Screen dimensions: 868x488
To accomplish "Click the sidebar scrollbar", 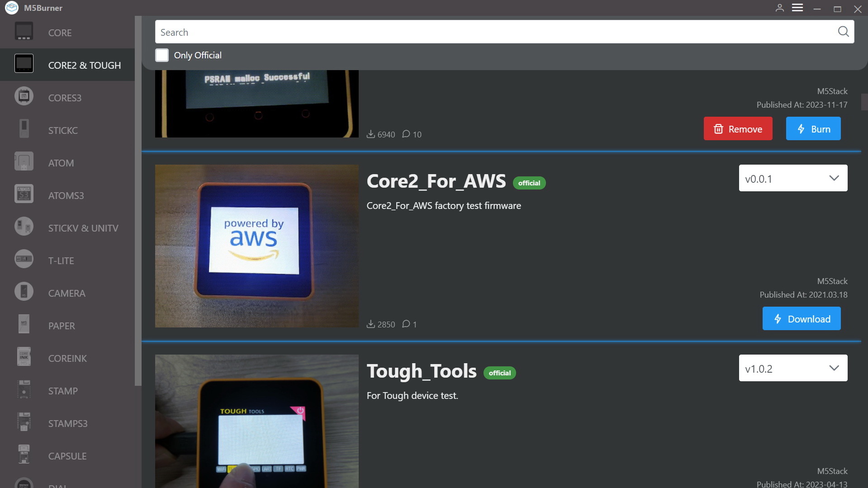I will click(138, 201).
